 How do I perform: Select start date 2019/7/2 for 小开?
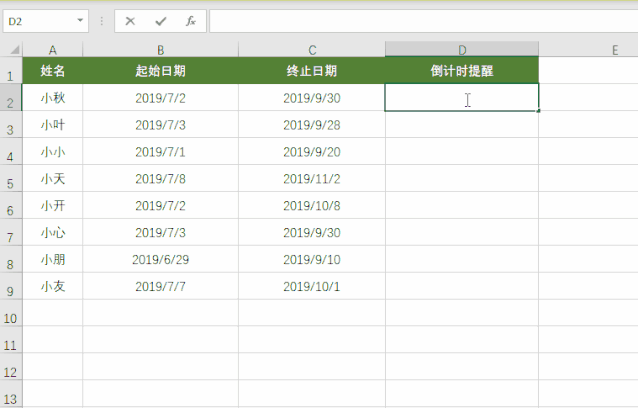161,205
